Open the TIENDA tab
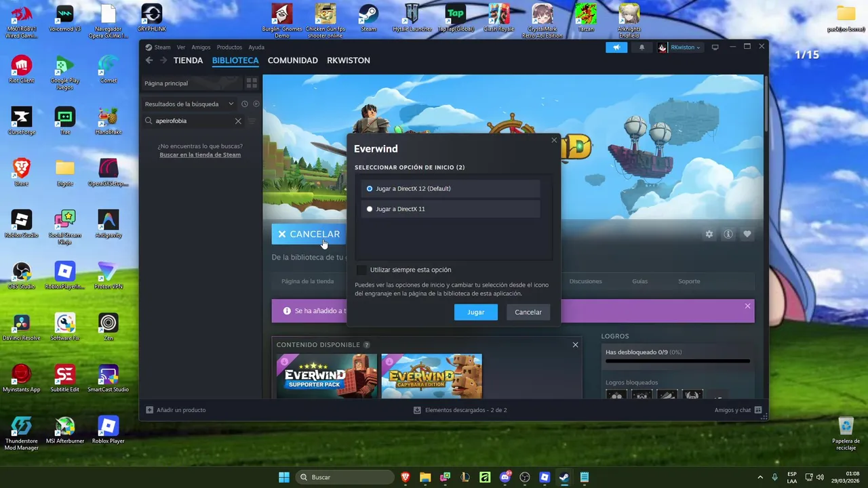The width and height of the screenshot is (868, 488). click(x=188, y=60)
